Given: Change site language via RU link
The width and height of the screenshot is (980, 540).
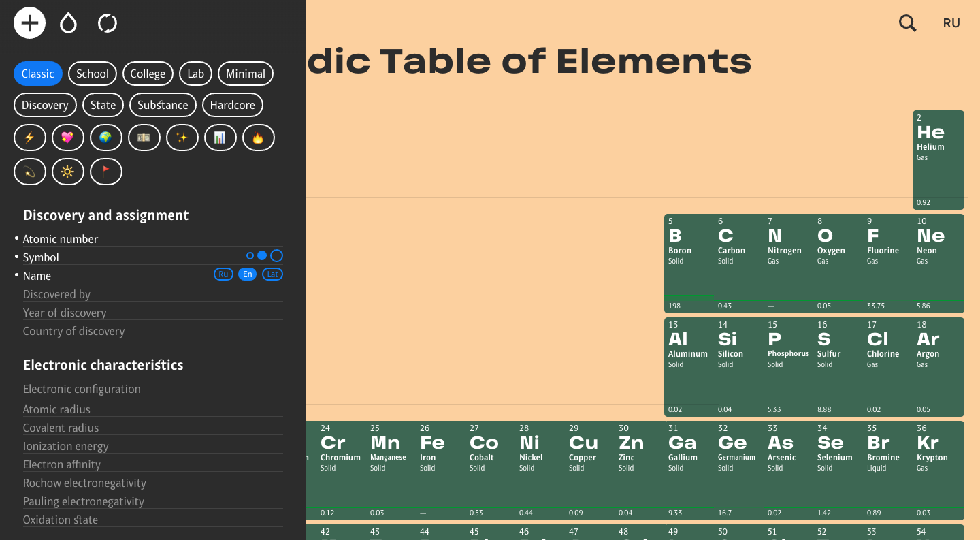Looking at the screenshot, I should pos(951,23).
